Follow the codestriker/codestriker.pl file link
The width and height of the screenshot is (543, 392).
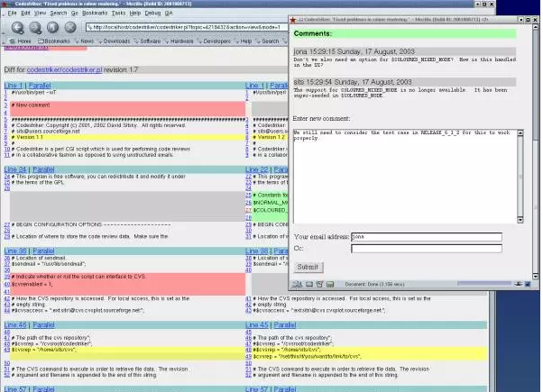64,69
